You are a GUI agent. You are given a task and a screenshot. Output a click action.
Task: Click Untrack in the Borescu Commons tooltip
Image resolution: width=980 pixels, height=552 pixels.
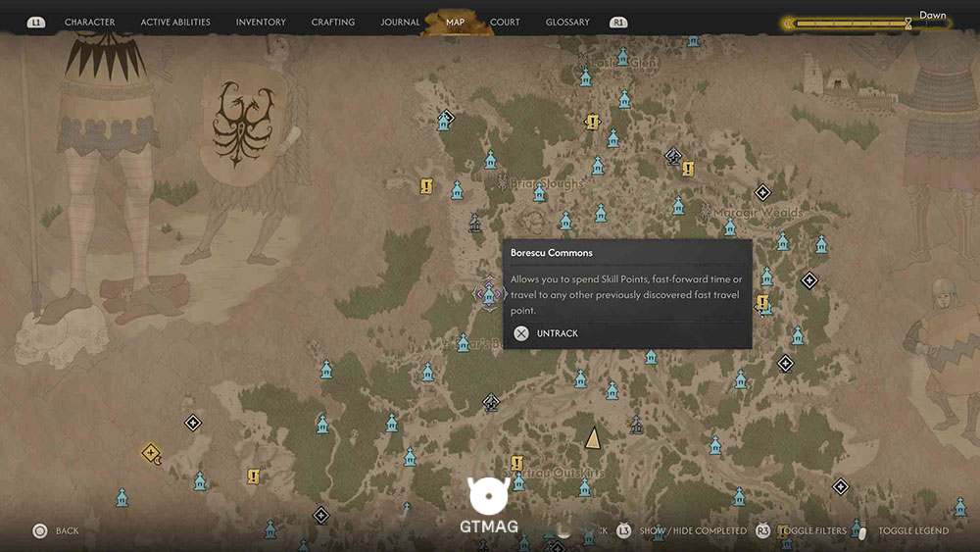click(x=558, y=333)
